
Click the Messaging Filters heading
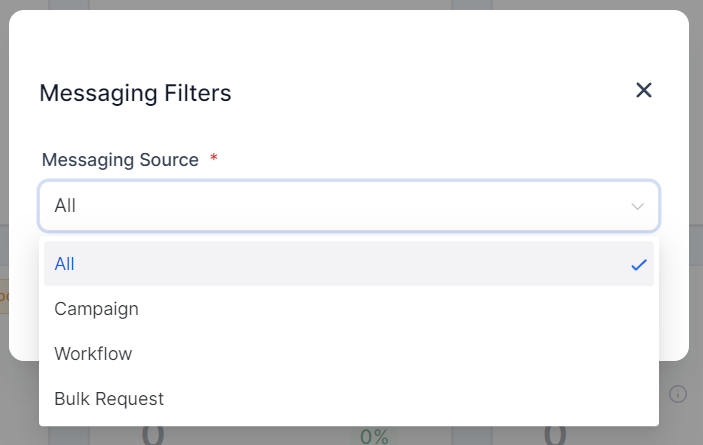[135, 93]
